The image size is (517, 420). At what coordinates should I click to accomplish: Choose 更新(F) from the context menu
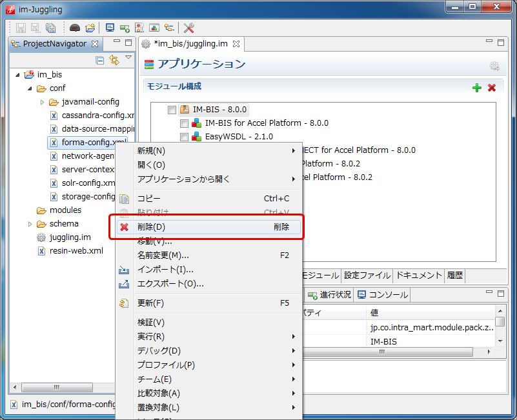tap(208, 303)
